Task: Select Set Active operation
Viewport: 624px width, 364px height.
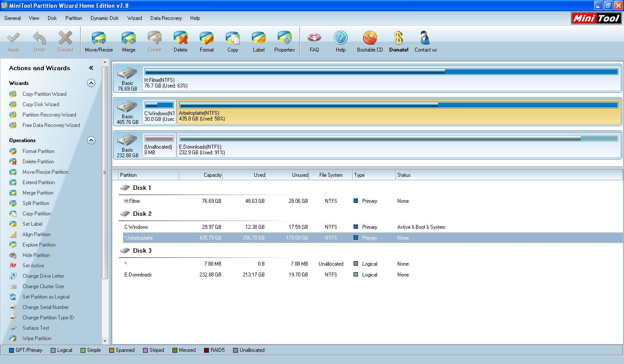Action: click(33, 266)
